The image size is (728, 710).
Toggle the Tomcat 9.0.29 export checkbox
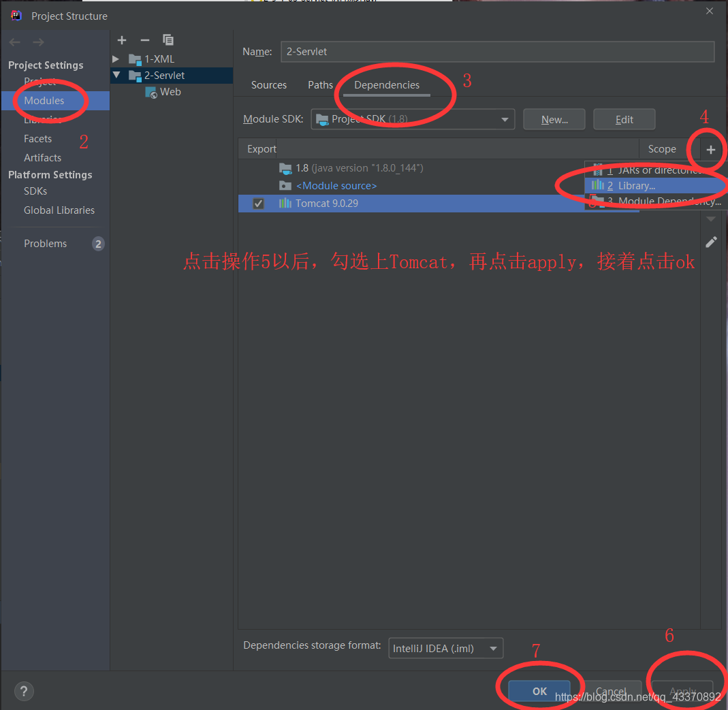(x=258, y=204)
